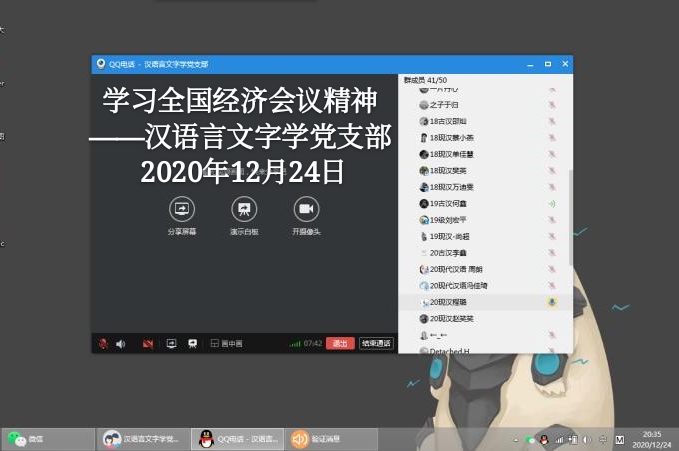Screen dimensions: 679x451
Task: Switch to 汉语言文字学党支部 taskbar window
Action: [x=140, y=438]
